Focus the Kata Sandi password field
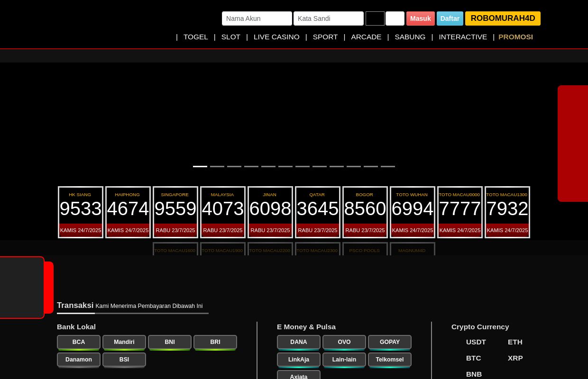Viewport: 588px width, 379px height. [329, 18]
